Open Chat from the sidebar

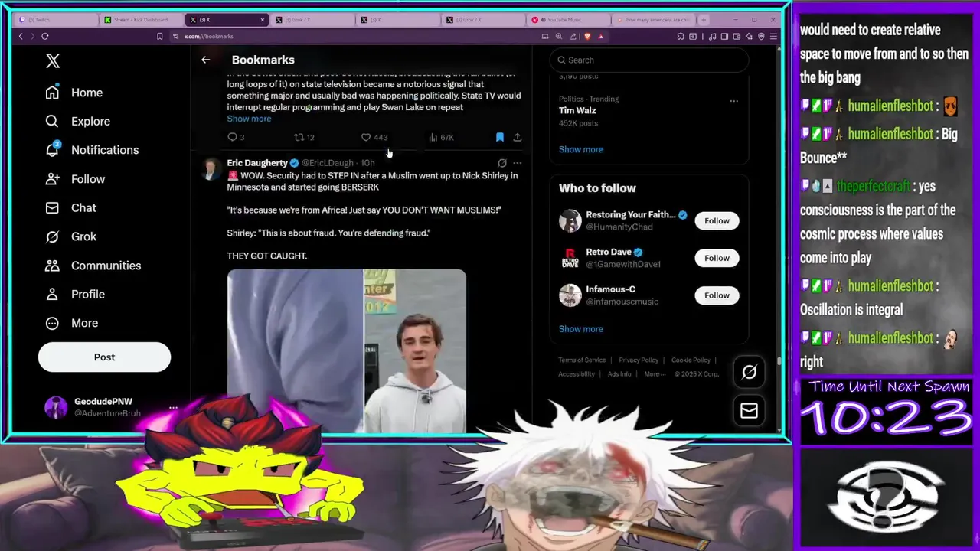(70, 207)
